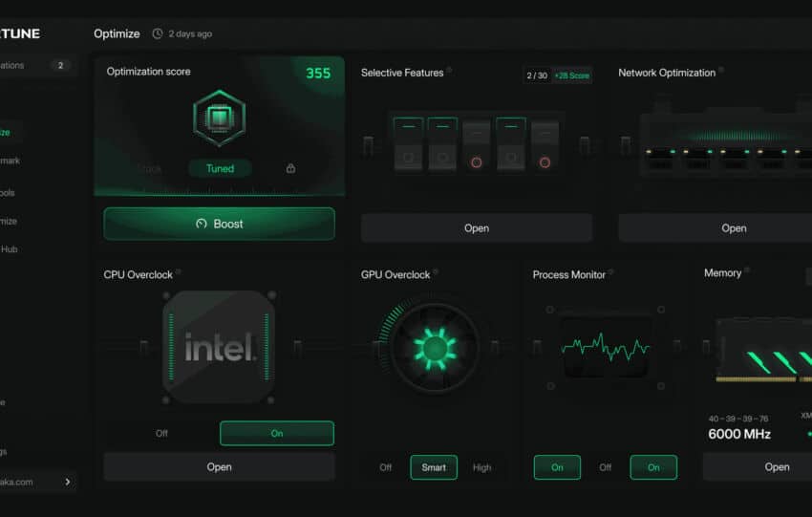Viewport: 812px width, 517px height.
Task: Click the '2 / 30' features counter
Action: click(537, 75)
